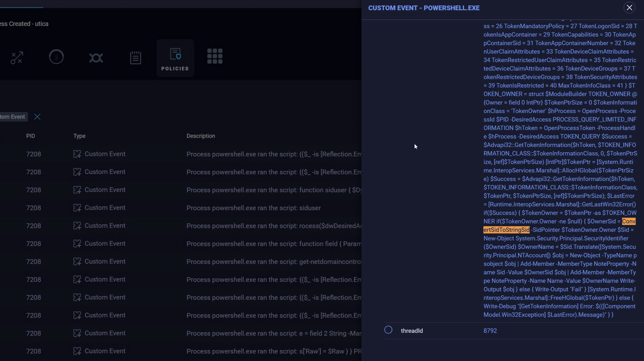The height and width of the screenshot is (361, 644).
Task: Sort by the Description column header
Action: 201,136
